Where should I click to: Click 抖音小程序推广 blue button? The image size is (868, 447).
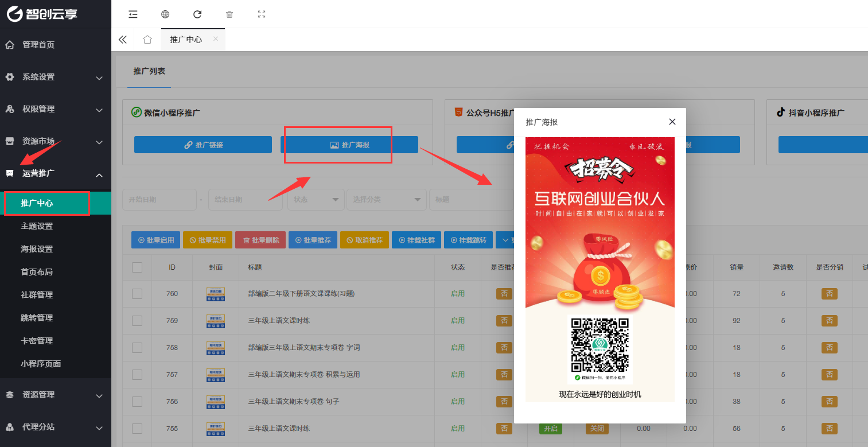coord(823,145)
